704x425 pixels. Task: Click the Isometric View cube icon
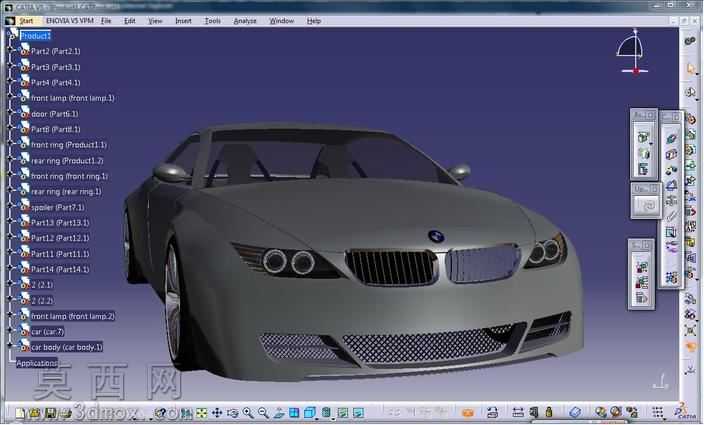tap(310, 412)
